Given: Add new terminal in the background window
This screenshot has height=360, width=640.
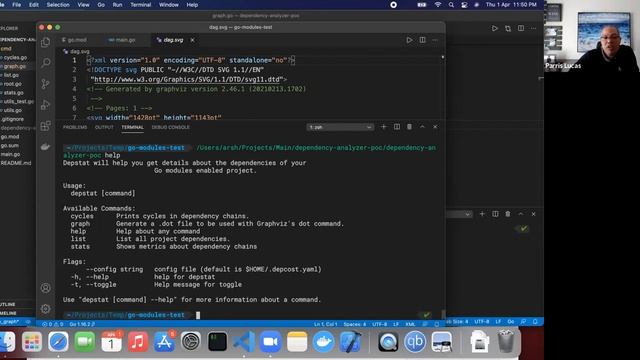Looking at the screenshot, I should point(482,214).
